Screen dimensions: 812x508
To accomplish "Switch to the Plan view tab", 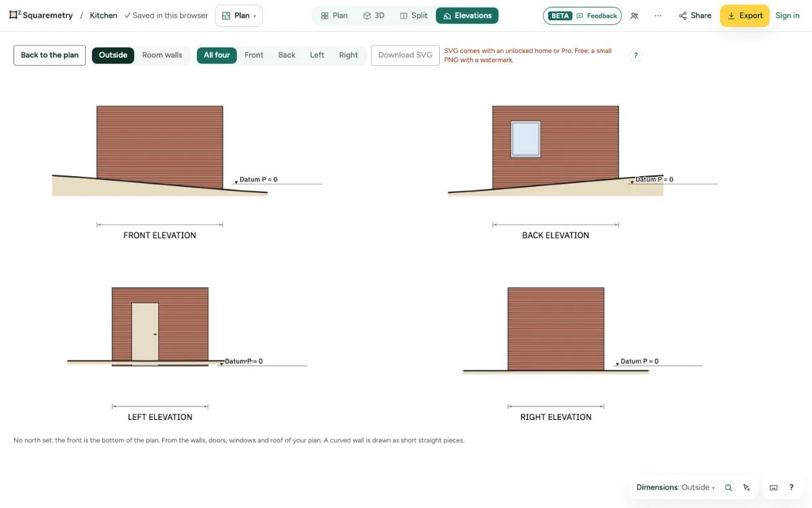I will point(334,16).
